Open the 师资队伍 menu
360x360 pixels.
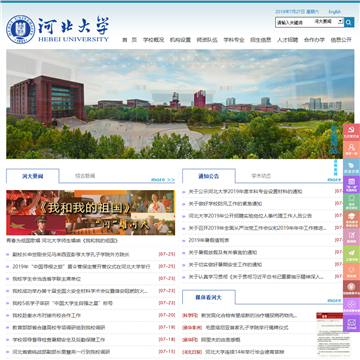pos(207,40)
